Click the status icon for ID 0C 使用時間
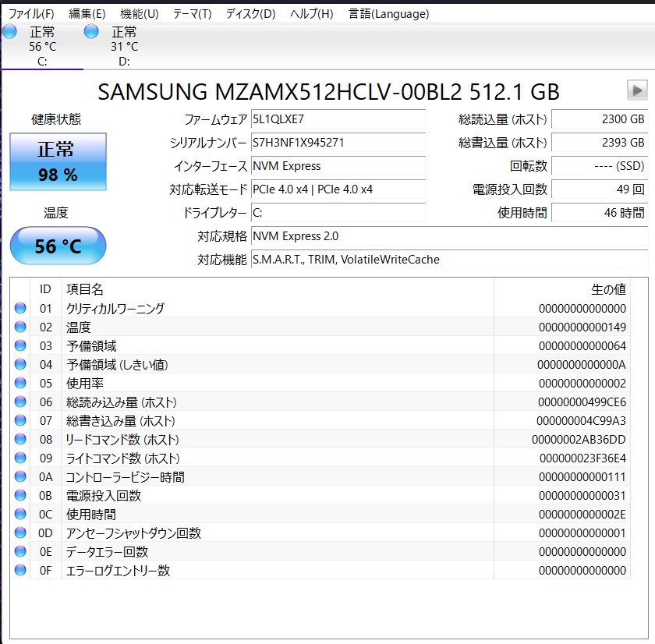This screenshot has height=644, width=655. (x=20, y=514)
